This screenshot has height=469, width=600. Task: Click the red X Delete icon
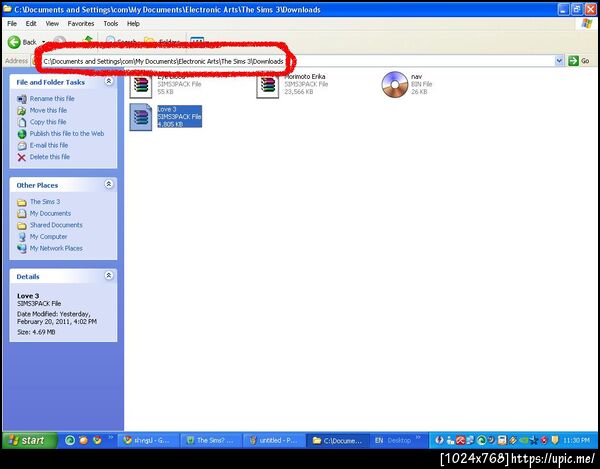(22, 157)
